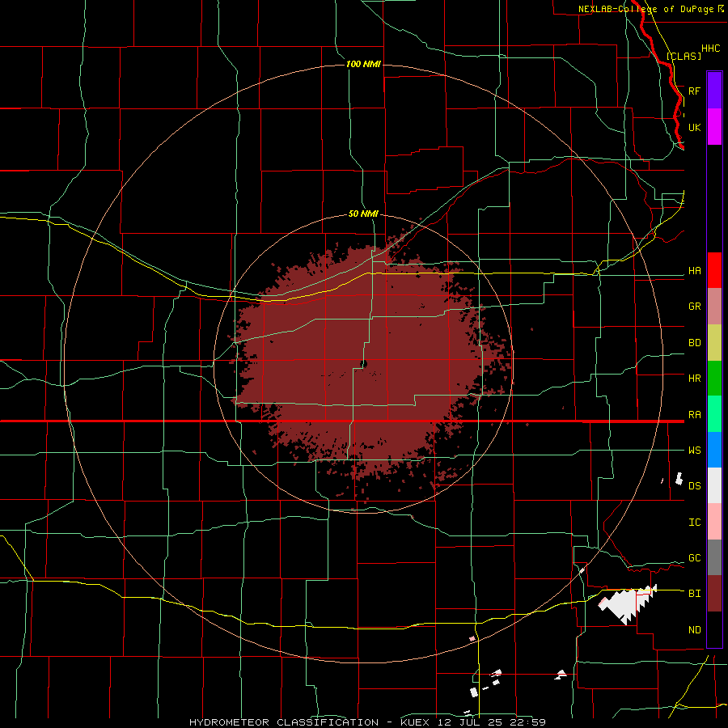Click the UK magenta legend swatch
The width and height of the screenshot is (728, 728).
pos(714,127)
